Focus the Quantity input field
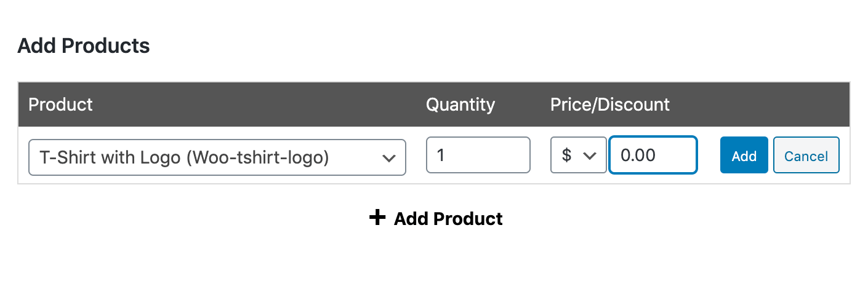Viewport: 868px width, 300px height. [478, 155]
